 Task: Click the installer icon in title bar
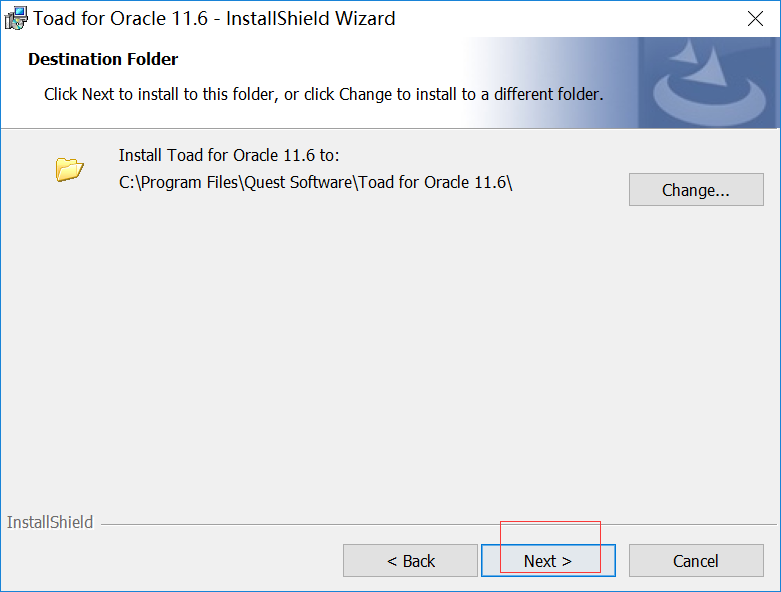[x=16, y=18]
